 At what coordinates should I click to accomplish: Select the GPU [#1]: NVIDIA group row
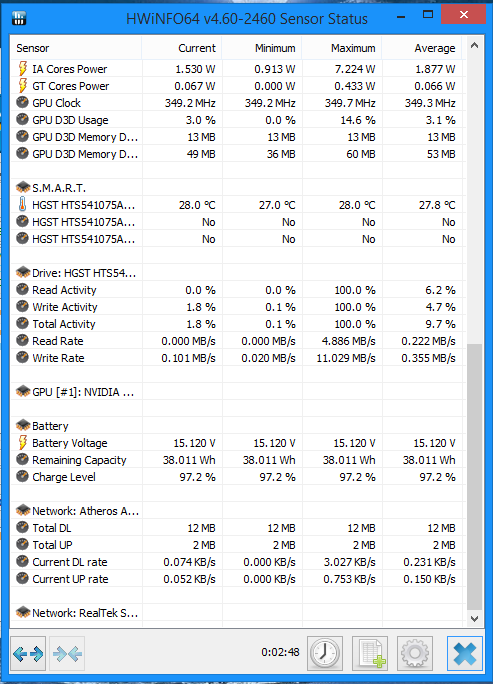238,392
